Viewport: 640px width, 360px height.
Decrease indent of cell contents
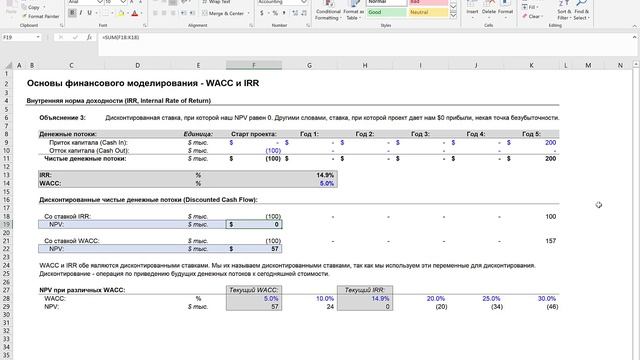(x=183, y=13)
